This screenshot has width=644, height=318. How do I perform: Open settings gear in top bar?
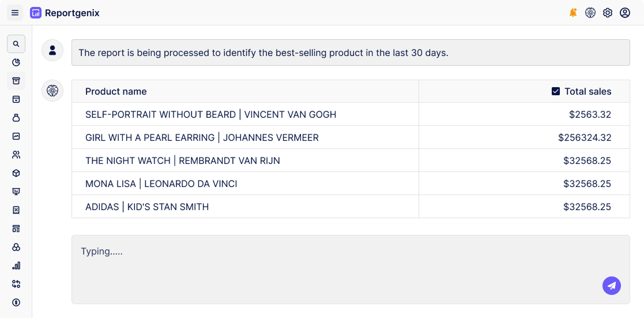pyautogui.click(x=608, y=13)
